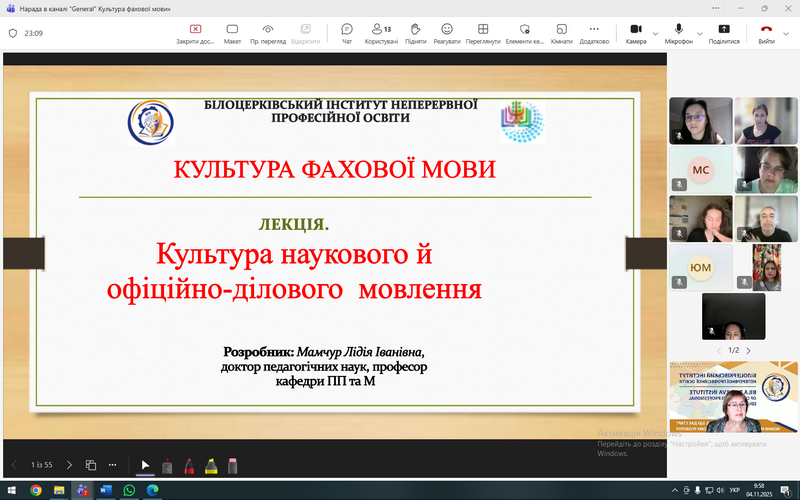Screen dimensions: 800x500
Task: Raise hand with Підняти button
Action: pos(415,33)
